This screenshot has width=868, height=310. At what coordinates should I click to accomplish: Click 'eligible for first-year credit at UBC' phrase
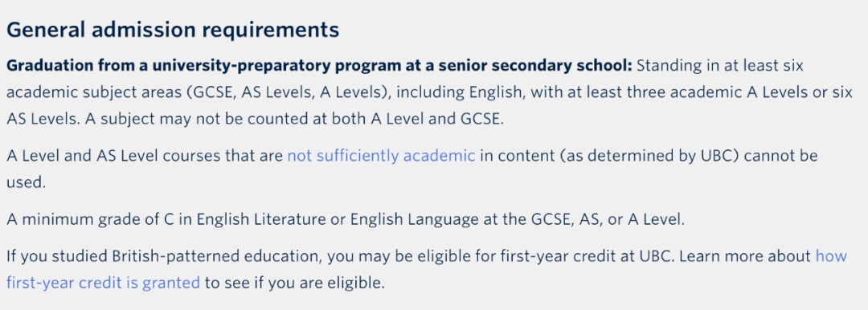(520, 256)
